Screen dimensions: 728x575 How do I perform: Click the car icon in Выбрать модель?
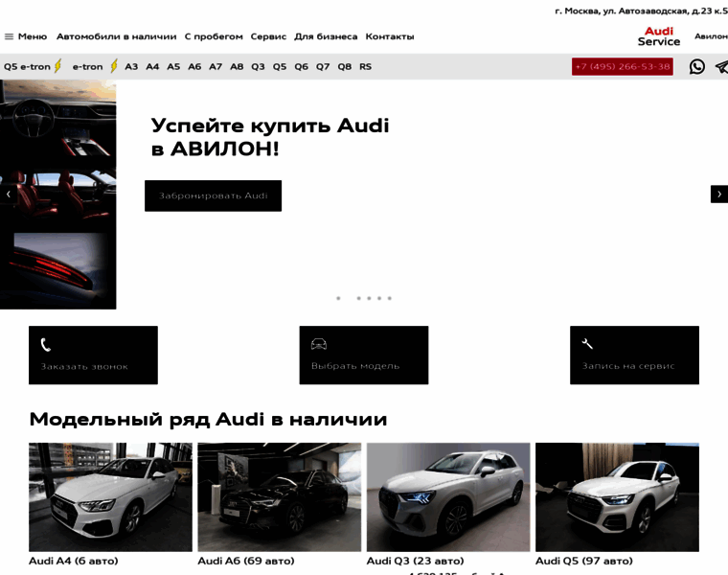[318, 344]
